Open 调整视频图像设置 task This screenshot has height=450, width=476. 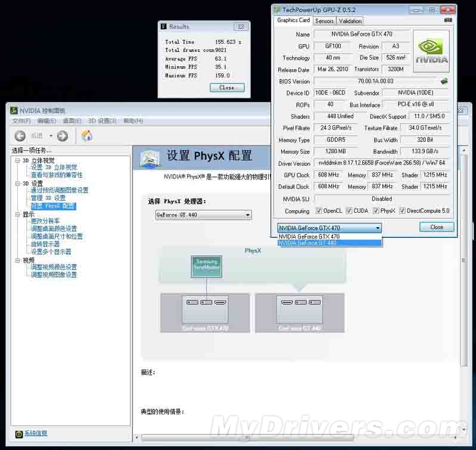(54, 275)
